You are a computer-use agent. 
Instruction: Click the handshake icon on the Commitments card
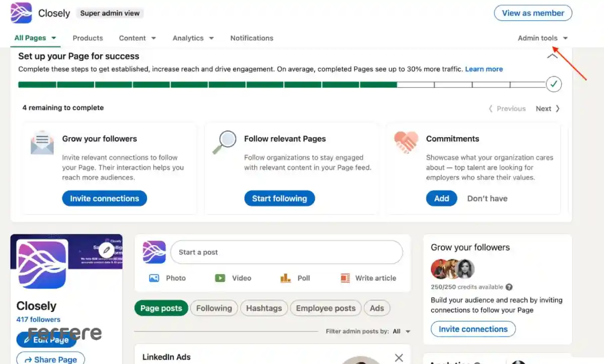(406, 142)
